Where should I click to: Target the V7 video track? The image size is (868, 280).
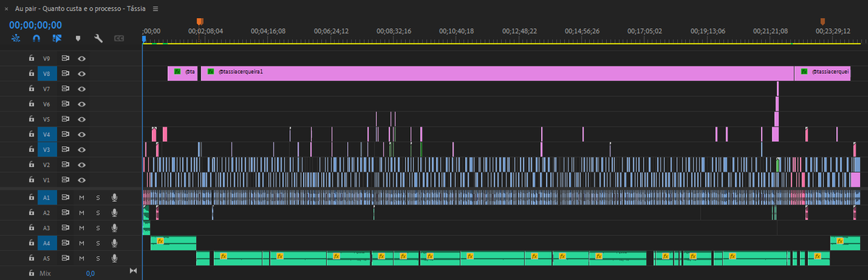pos(47,88)
